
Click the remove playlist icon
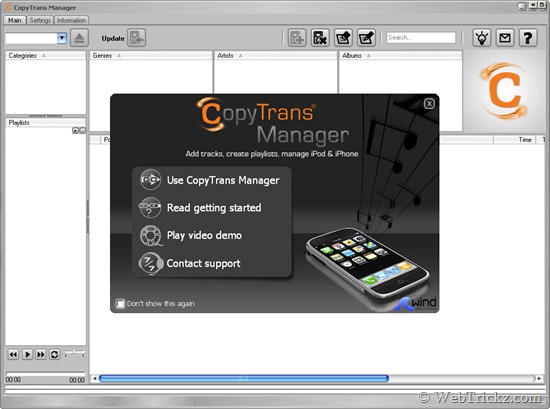(x=82, y=130)
